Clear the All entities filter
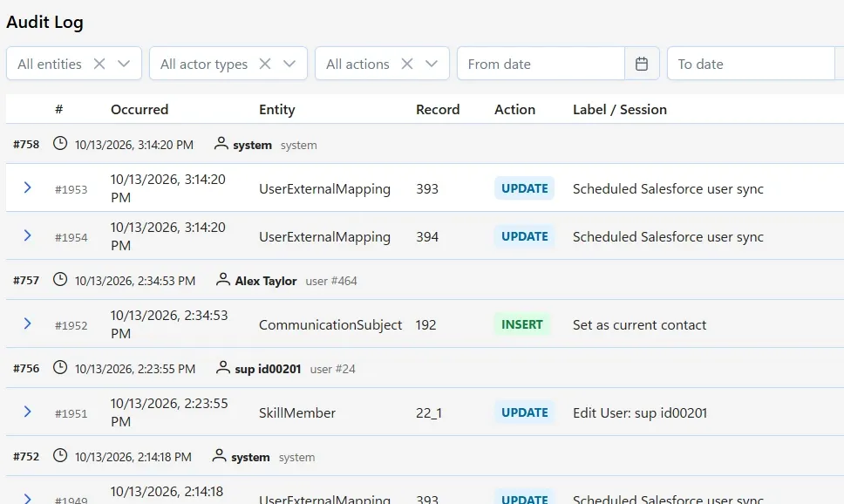The width and height of the screenshot is (844, 504). coord(99,64)
